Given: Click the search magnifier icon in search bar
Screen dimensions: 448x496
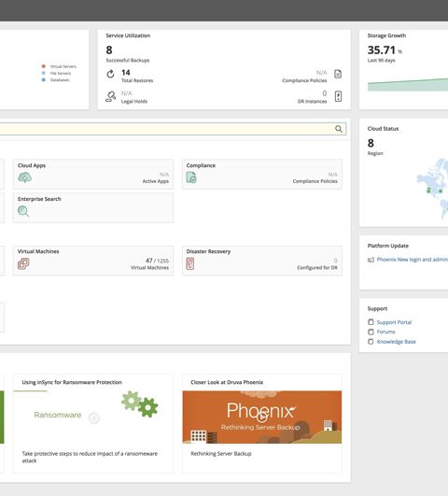Looking at the screenshot, I should (338, 129).
